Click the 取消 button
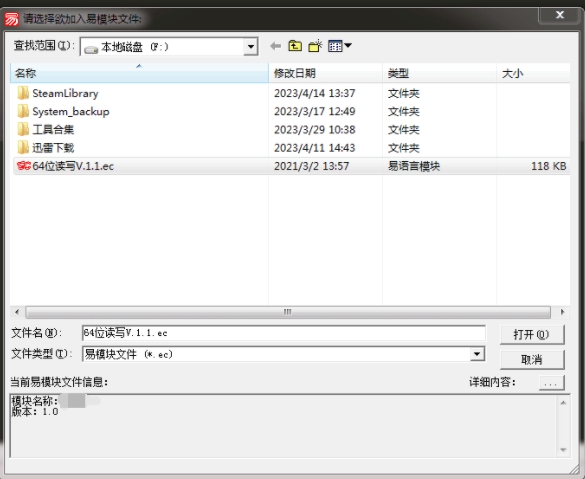 [x=532, y=360]
